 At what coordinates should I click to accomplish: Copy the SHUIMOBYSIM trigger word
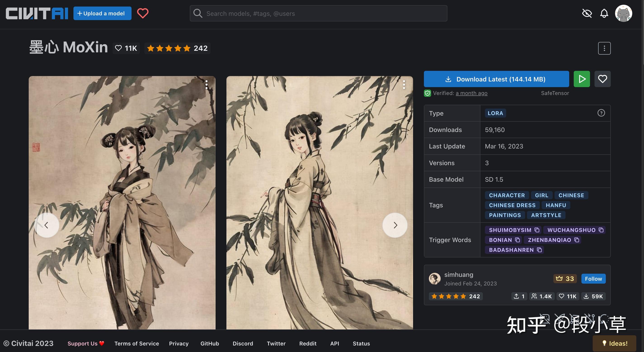coord(537,230)
